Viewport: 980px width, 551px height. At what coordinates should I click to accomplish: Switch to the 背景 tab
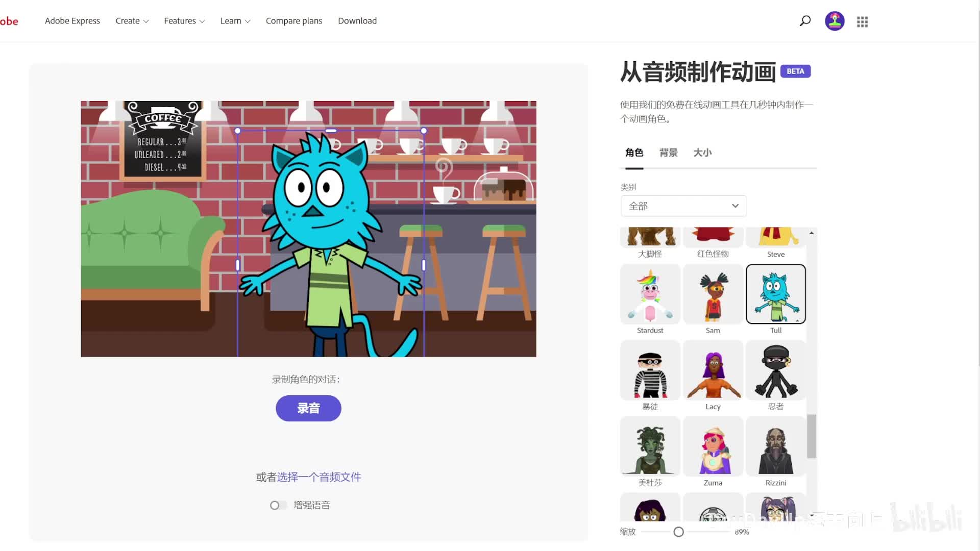click(668, 153)
